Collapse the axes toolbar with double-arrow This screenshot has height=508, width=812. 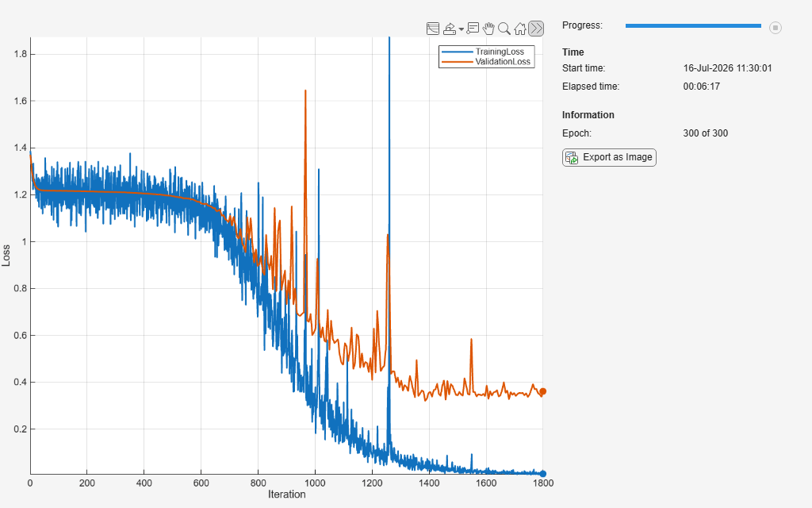(536, 28)
